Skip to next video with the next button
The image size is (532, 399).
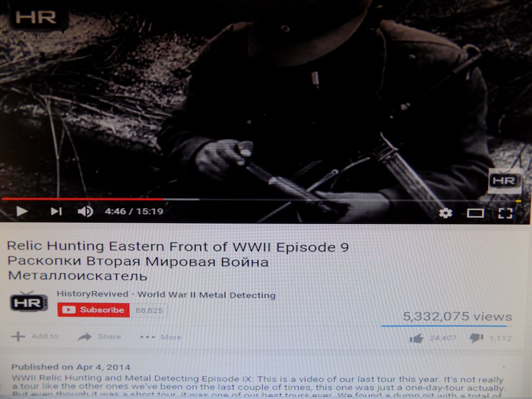tap(57, 211)
